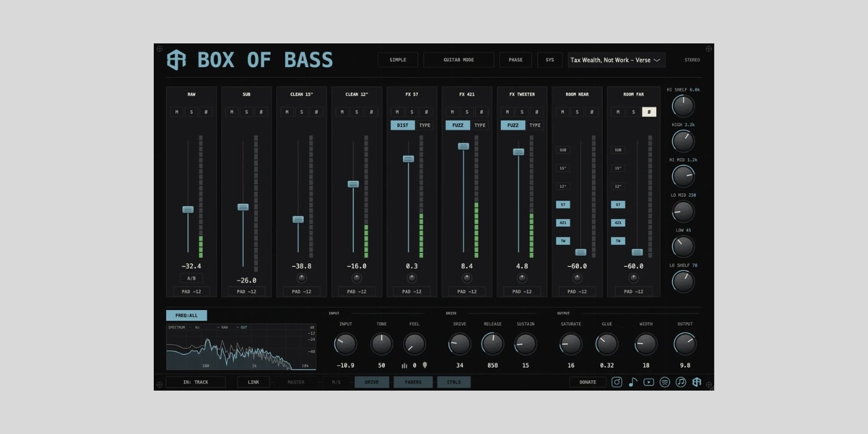Open TYPE selector on FX TWEETER
The image size is (868, 434).
pyautogui.click(x=535, y=125)
